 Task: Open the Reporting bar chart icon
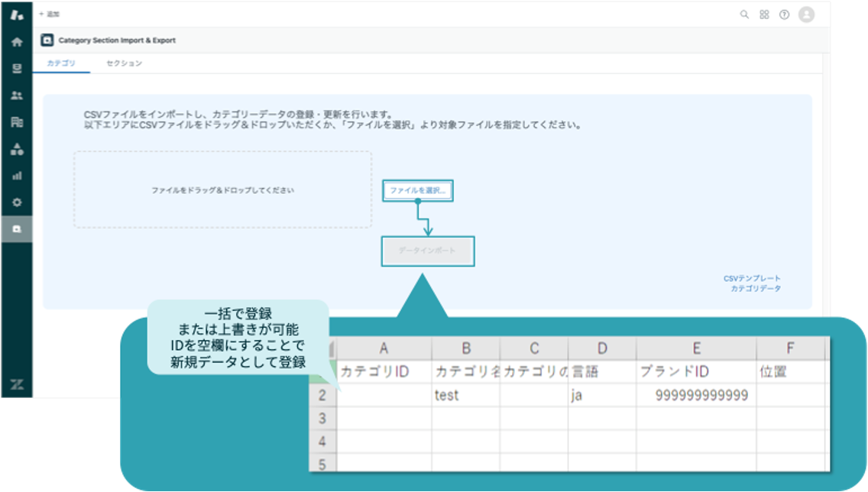pos(16,176)
